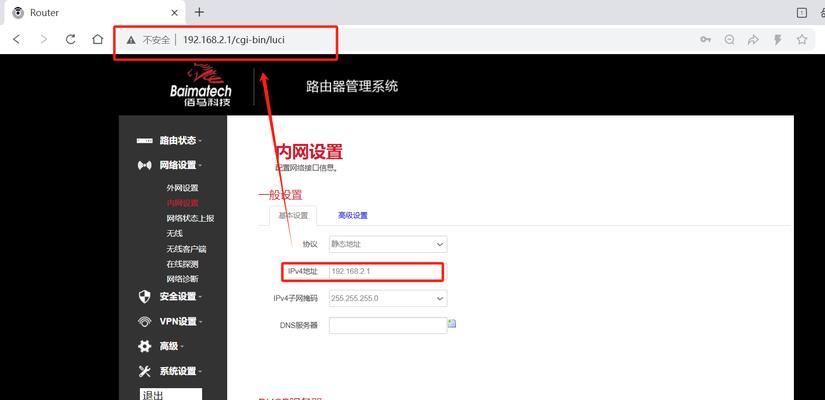Open 无线 wireless settings
The height and width of the screenshot is (400, 825).
pyautogui.click(x=174, y=233)
